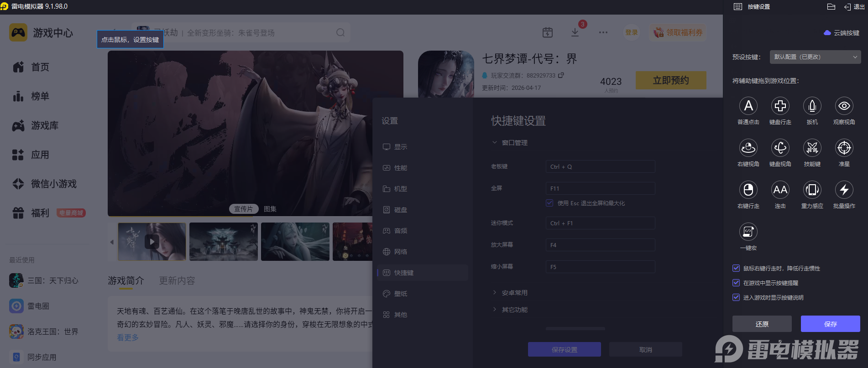Select the 键盘视角 key tool
This screenshot has width=868, height=368.
780,148
